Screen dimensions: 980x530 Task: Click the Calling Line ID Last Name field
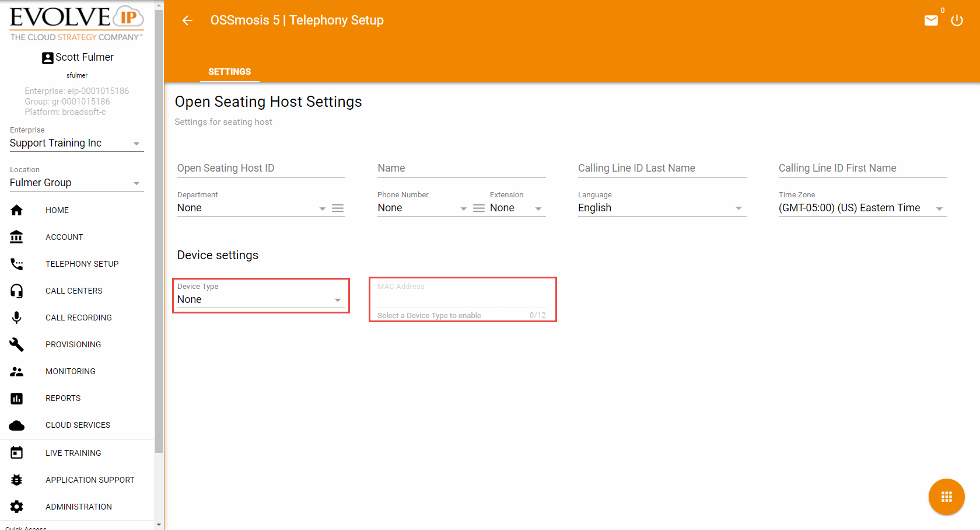661,168
